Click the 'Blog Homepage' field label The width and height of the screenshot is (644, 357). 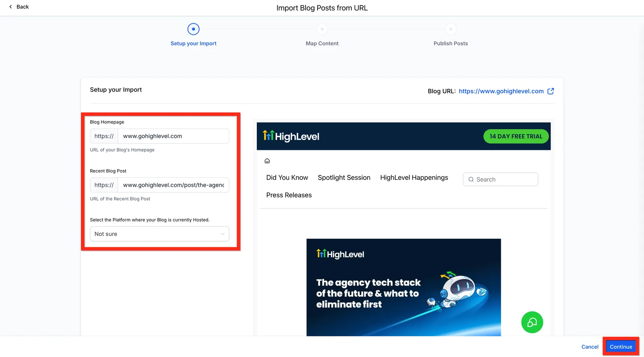point(107,122)
